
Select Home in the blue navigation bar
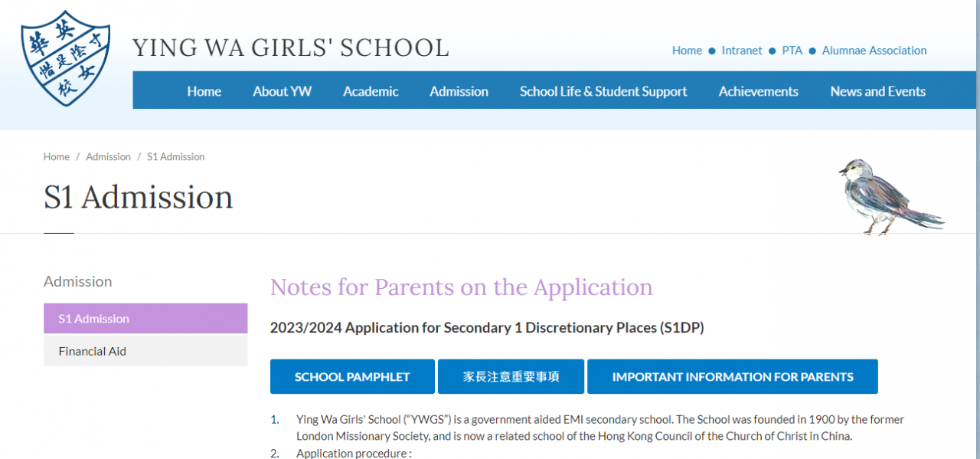click(x=204, y=91)
